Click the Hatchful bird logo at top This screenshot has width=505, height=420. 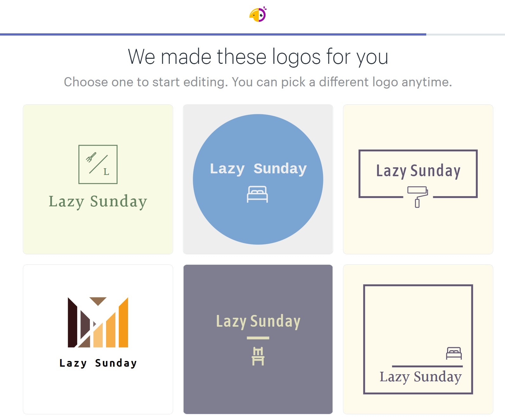point(258,15)
